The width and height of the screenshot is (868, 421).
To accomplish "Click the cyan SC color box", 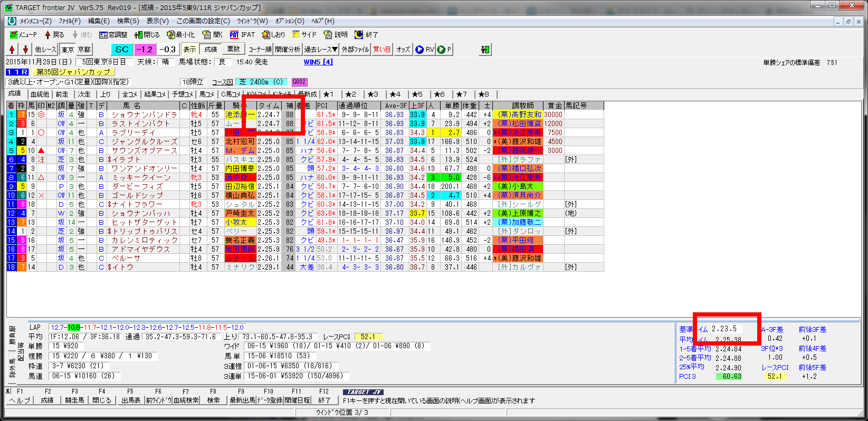I will (x=122, y=50).
